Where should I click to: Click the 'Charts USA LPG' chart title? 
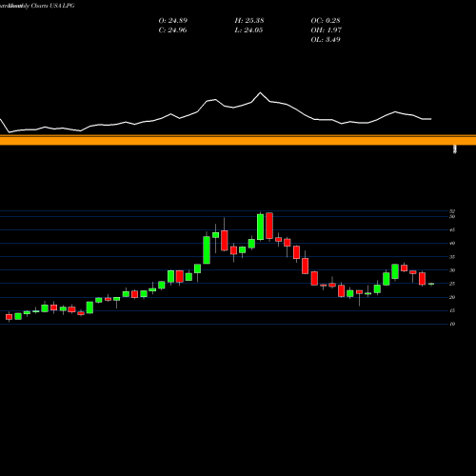click(x=52, y=6)
